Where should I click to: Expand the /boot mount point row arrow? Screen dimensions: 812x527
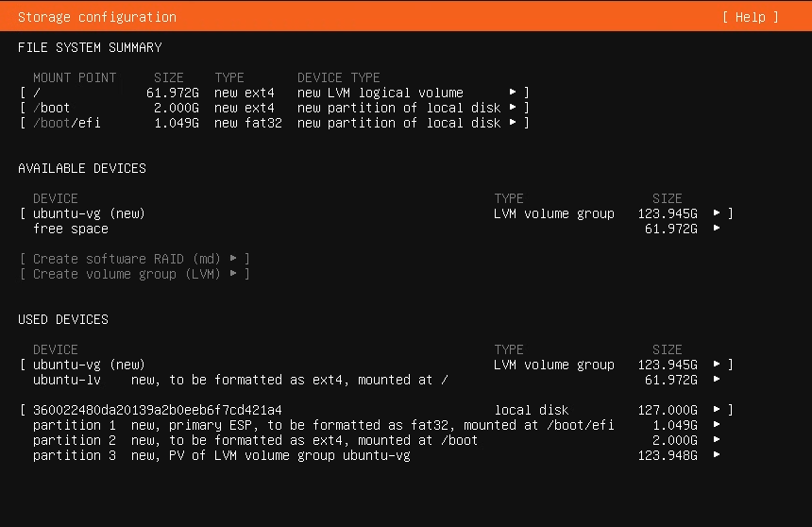pyautogui.click(x=513, y=108)
